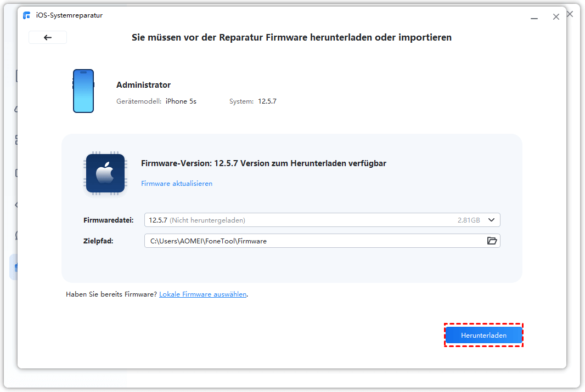Minimize the iOS-Systemreparatur dialog
This screenshot has width=585, height=392.
[534, 18]
